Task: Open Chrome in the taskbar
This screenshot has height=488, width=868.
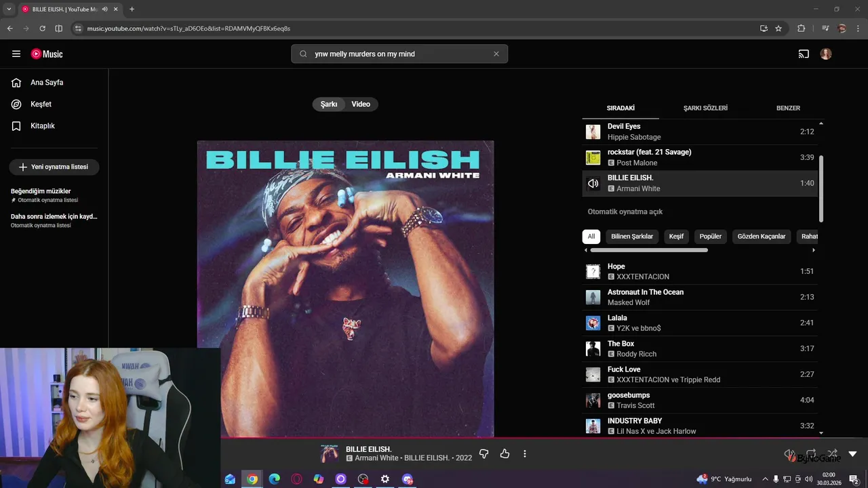Action: click(252, 479)
